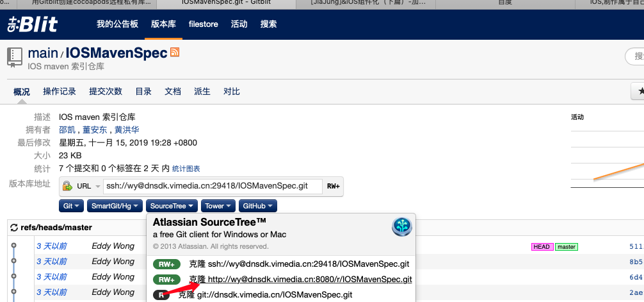Screen dimensions: 644x302
Task: Click the 活动 activity chart
Action: [607, 158]
